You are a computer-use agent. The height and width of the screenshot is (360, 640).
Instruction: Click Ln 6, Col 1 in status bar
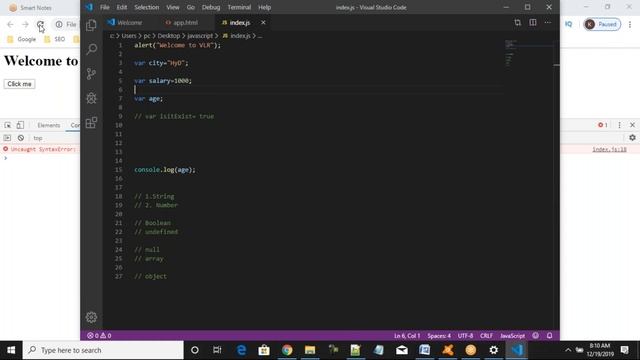click(x=407, y=336)
